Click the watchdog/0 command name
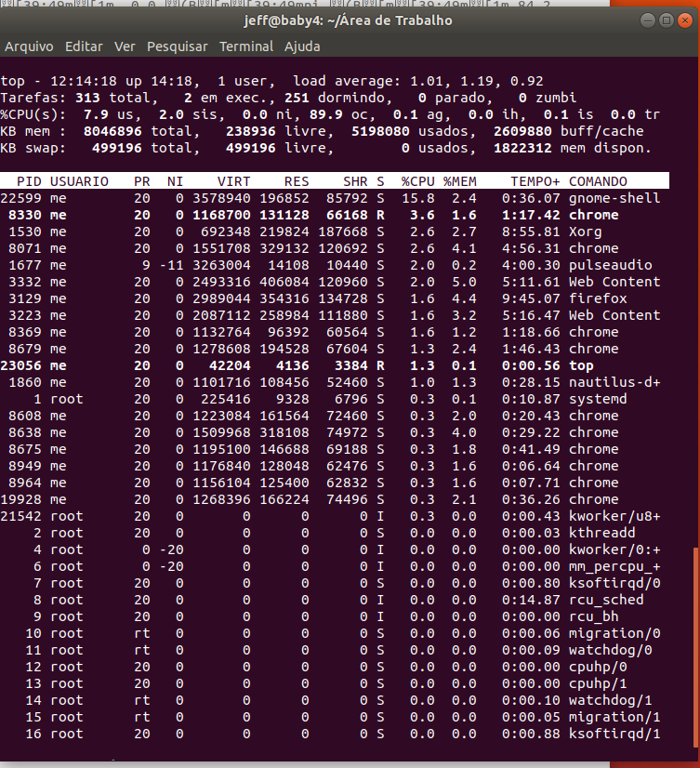The width and height of the screenshot is (700, 768). click(611, 650)
